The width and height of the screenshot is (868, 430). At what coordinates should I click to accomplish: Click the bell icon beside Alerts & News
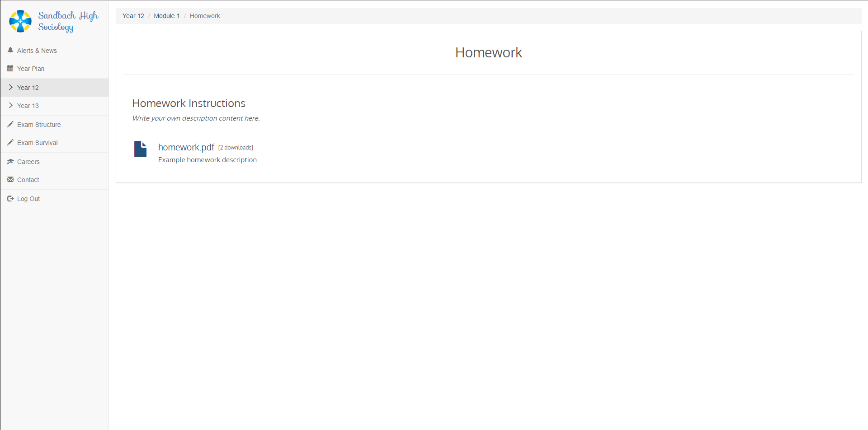10,50
